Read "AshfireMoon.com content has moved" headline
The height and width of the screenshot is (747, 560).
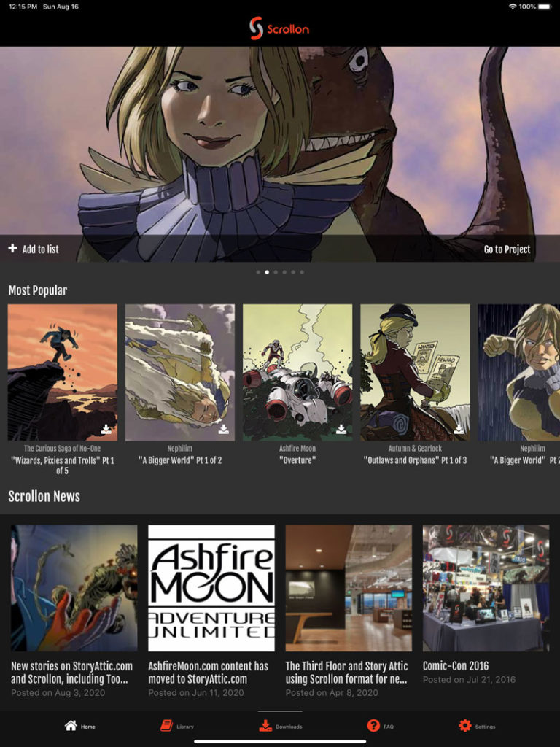coord(208,672)
